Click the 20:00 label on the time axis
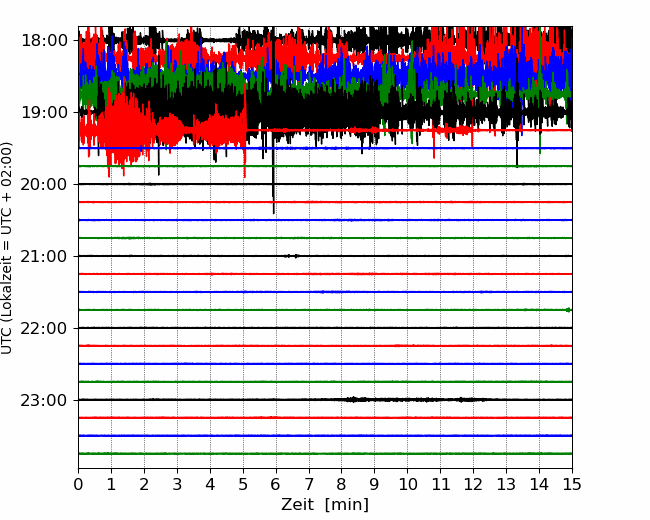Viewport: 650px width, 520px height. (44, 184)
